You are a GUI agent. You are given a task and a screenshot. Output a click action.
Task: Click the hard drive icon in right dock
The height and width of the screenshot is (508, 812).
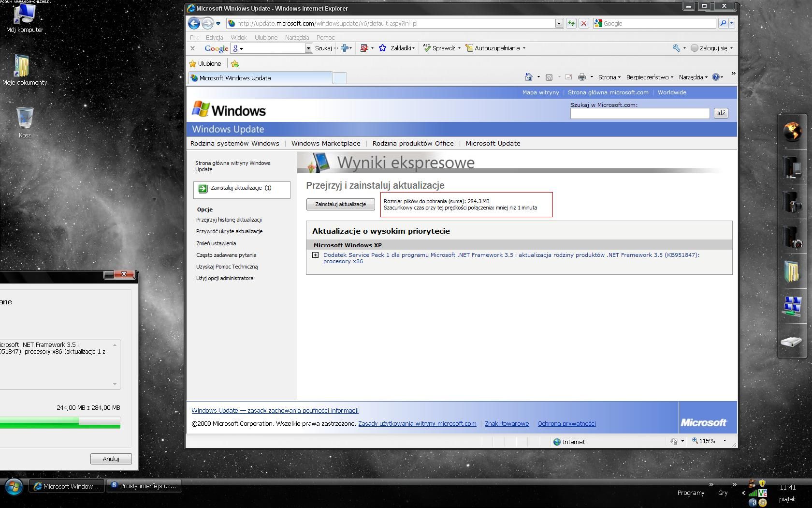(792, 342)
